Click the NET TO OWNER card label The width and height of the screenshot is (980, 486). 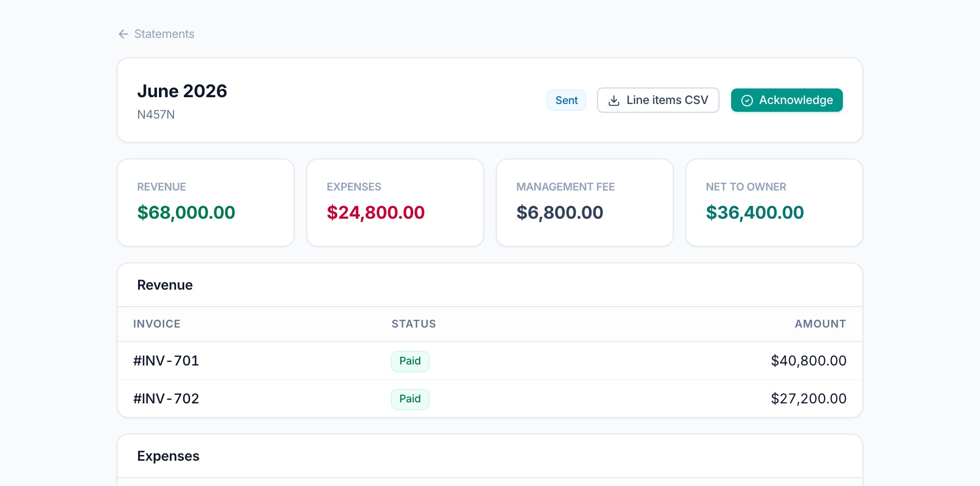pyautogui.click(x=746, y=187)
